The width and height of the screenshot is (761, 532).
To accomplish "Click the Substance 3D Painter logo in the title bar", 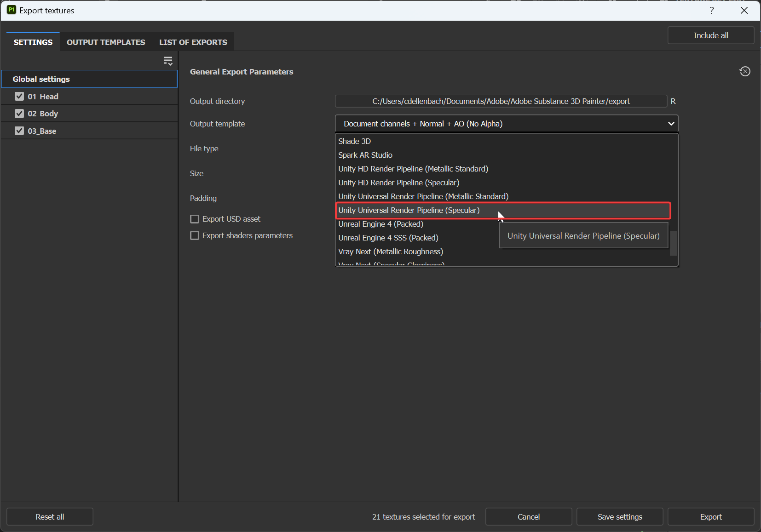I will click(12, 10).
